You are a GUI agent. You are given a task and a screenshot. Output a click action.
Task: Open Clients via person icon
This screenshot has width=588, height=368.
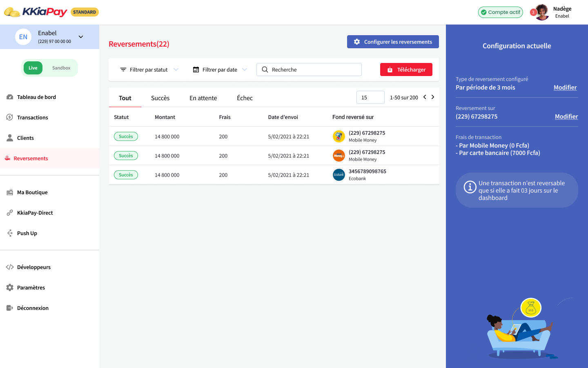(10, 138)
